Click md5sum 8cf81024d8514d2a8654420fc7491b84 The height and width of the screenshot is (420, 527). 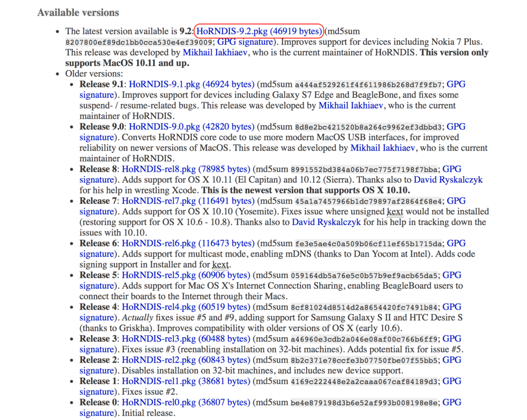coord(364,307)
